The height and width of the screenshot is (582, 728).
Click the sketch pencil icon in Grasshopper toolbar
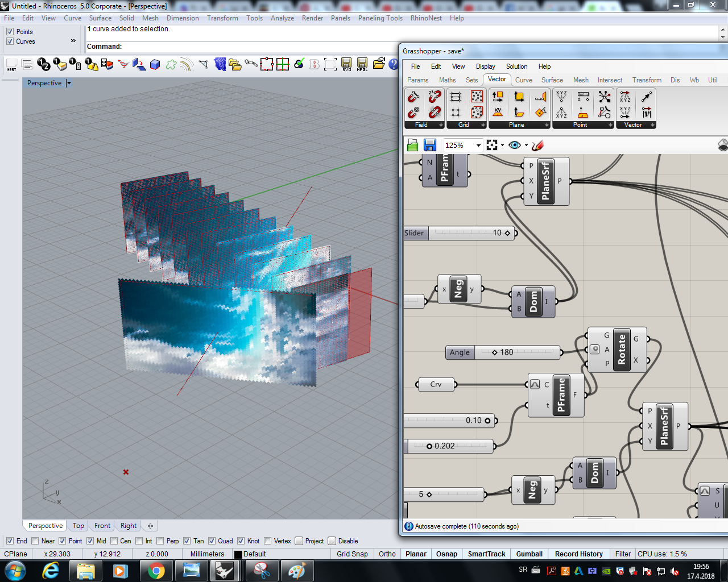[x=538, y=145]
